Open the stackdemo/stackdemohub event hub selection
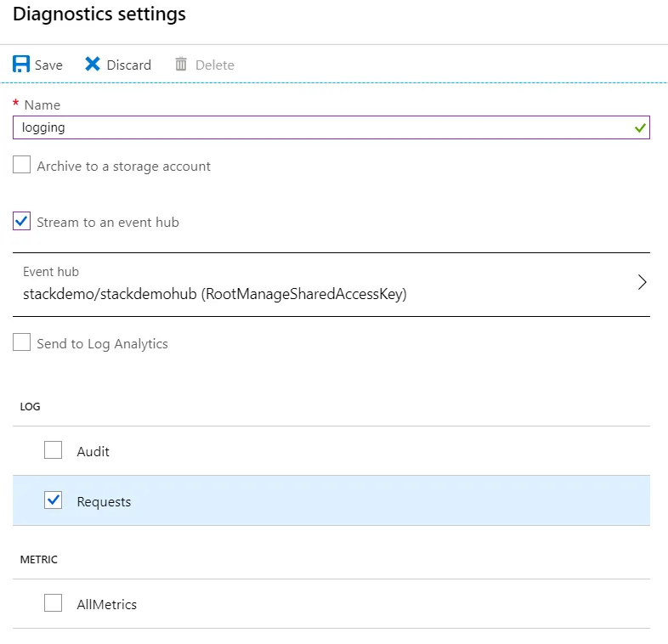This screenshot has width=668, height=644. pos(214,294)
